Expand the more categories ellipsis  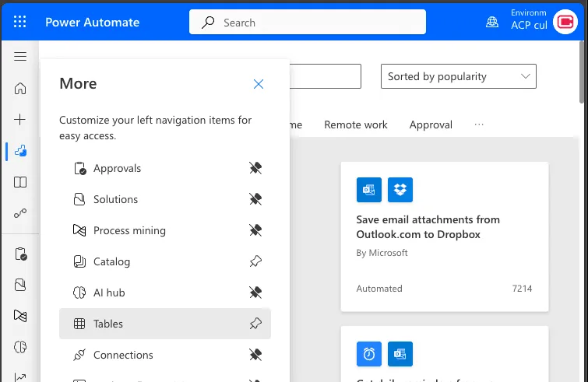click(479, 124)
